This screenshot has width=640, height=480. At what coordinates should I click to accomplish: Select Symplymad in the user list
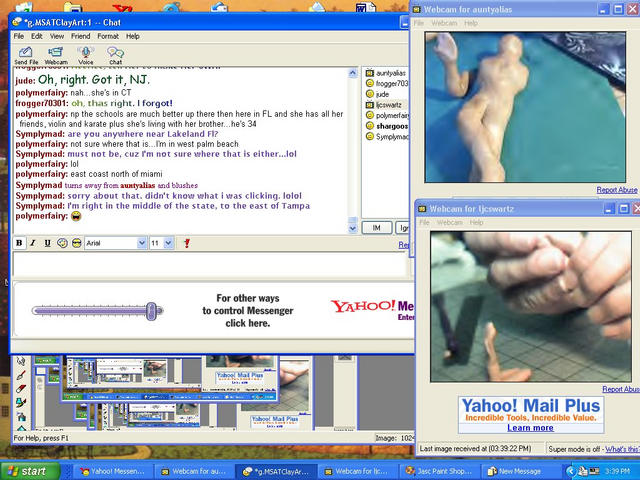[387, 137]
